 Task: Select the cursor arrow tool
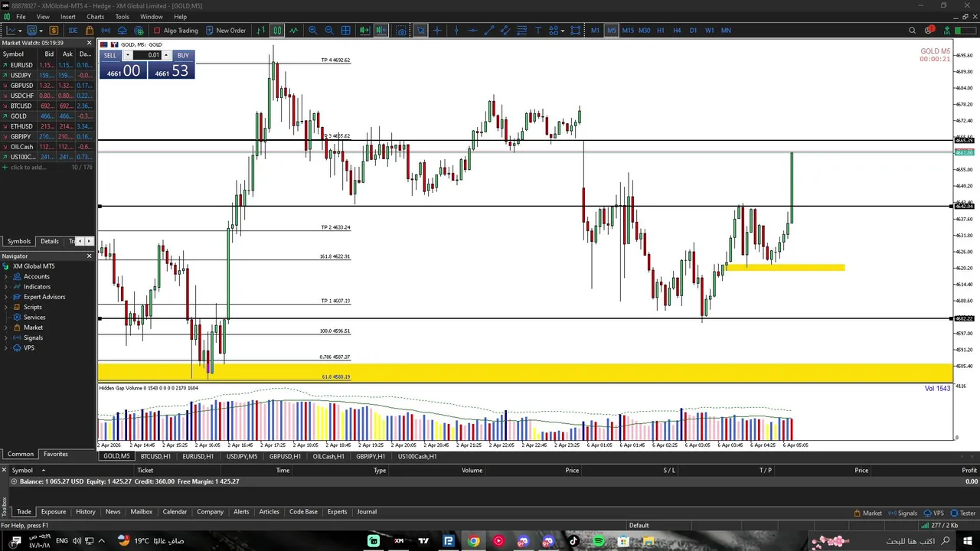(x=420, y=31)
